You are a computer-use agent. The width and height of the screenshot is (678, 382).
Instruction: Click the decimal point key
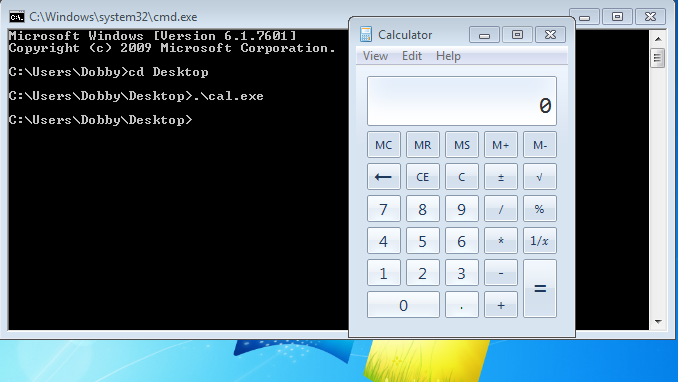click(x=462, y=305)
